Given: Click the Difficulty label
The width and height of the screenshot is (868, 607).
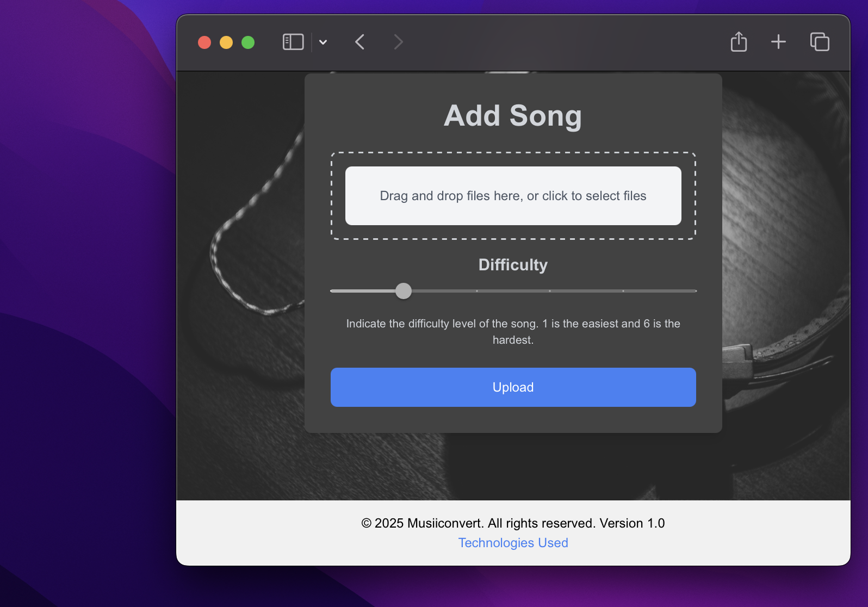Looking at the screenshot, I should [513, 265].
